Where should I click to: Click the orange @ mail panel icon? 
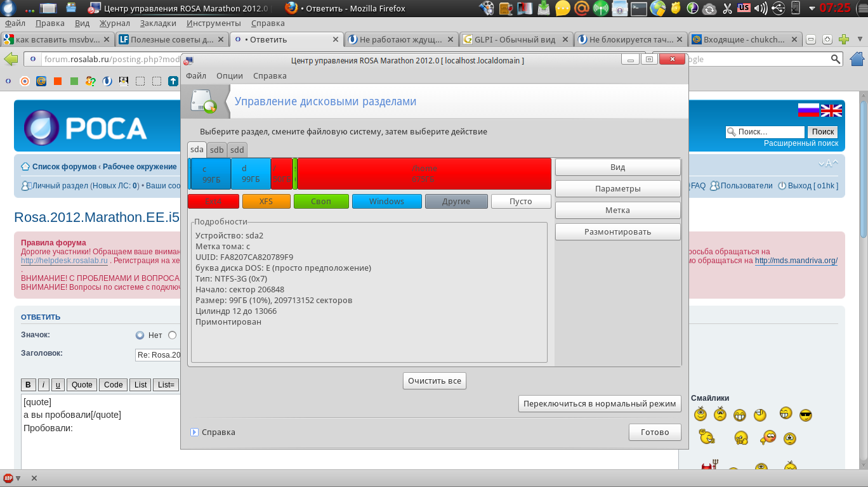pos(582,8)
